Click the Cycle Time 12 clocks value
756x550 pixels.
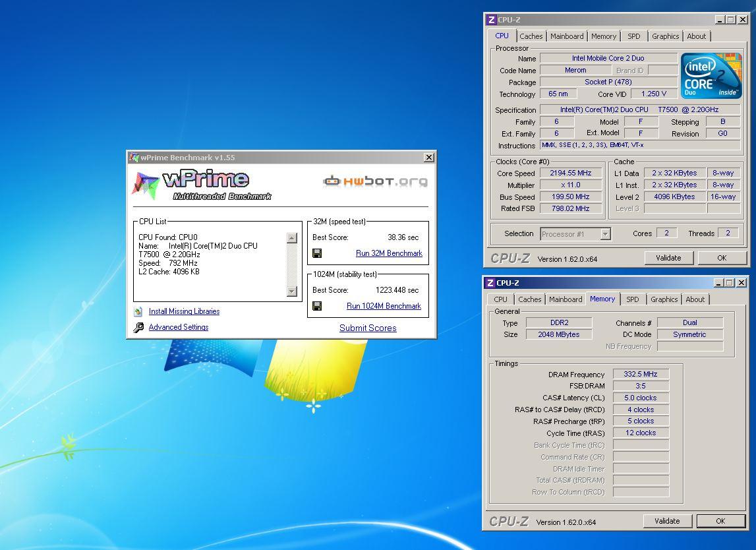point(641,433)
